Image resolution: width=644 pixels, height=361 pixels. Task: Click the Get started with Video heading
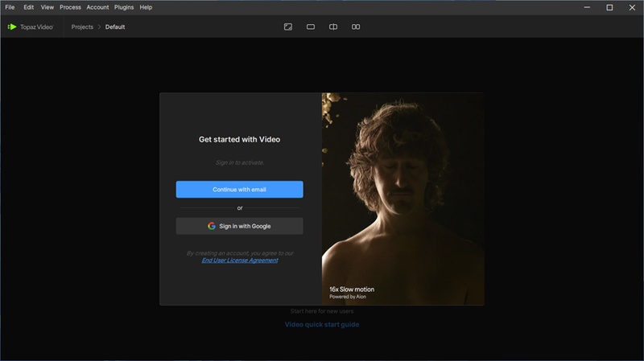coord(239,139)
